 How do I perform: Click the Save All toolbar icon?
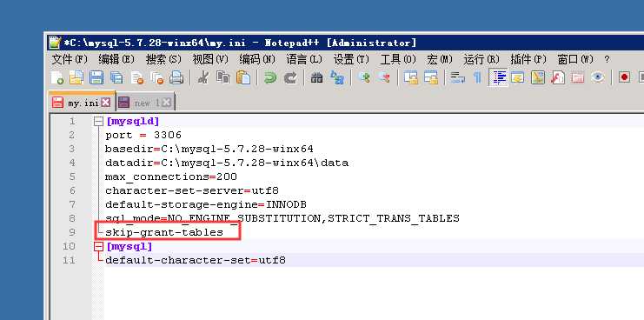click(116, 77)
